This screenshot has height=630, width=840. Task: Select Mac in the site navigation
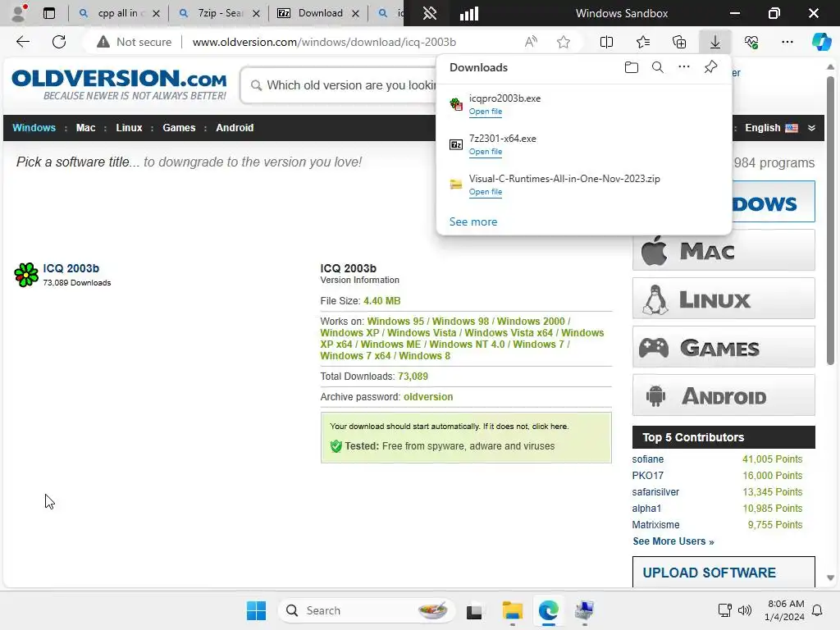click(85, 127)
